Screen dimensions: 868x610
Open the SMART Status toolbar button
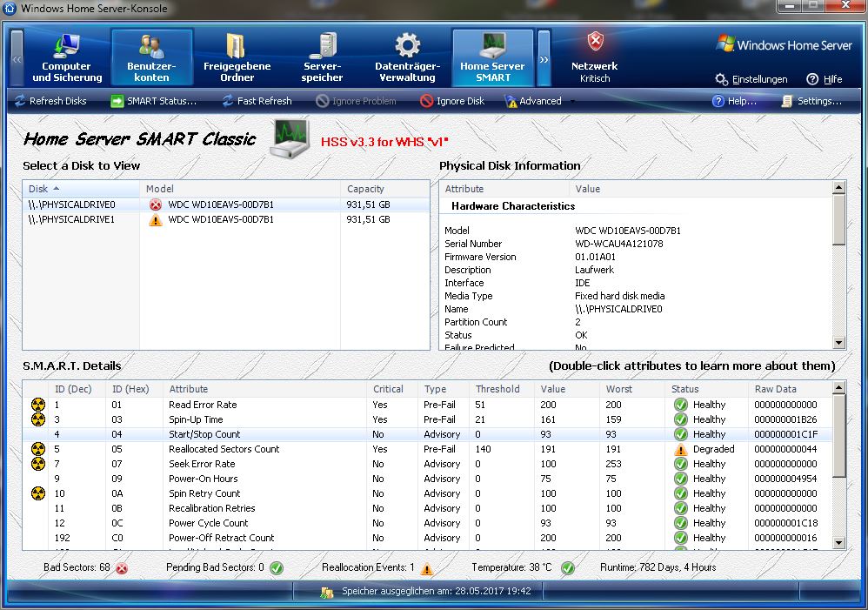[x=154, y=101]
